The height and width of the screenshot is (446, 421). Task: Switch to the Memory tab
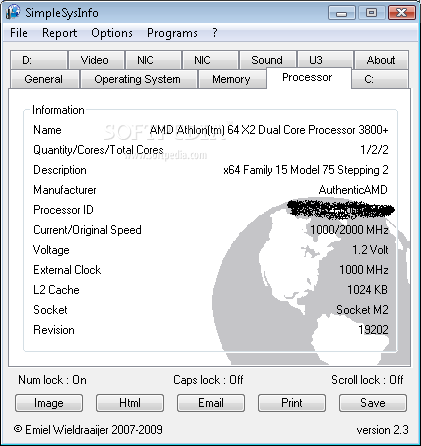tap(232, 79)
